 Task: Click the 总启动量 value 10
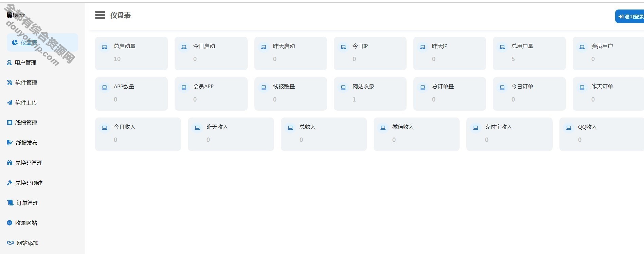[117, 59]
